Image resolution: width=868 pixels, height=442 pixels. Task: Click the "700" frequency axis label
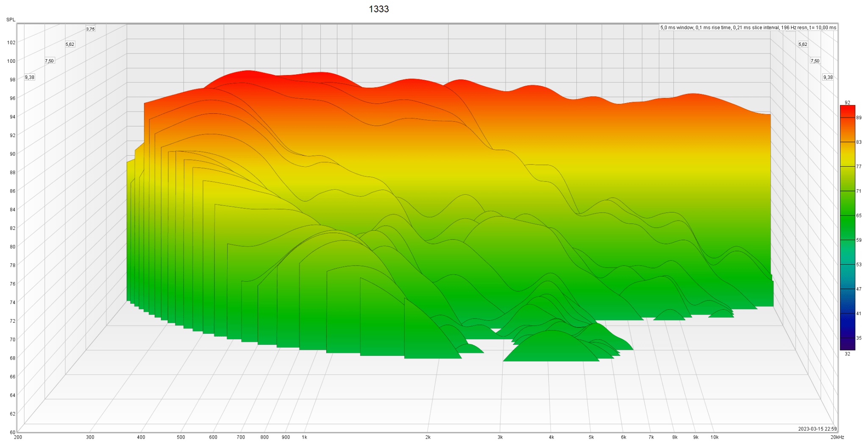pos(241,437)
